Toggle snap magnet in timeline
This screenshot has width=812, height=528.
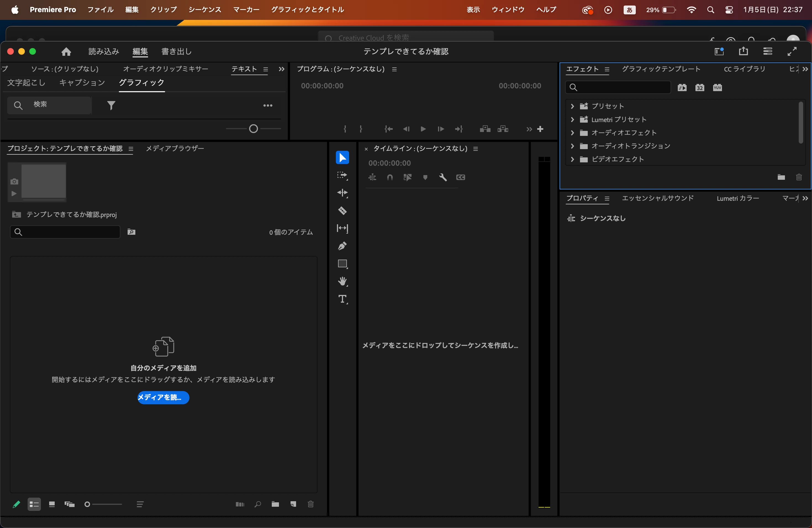click(x=390, y=177)
